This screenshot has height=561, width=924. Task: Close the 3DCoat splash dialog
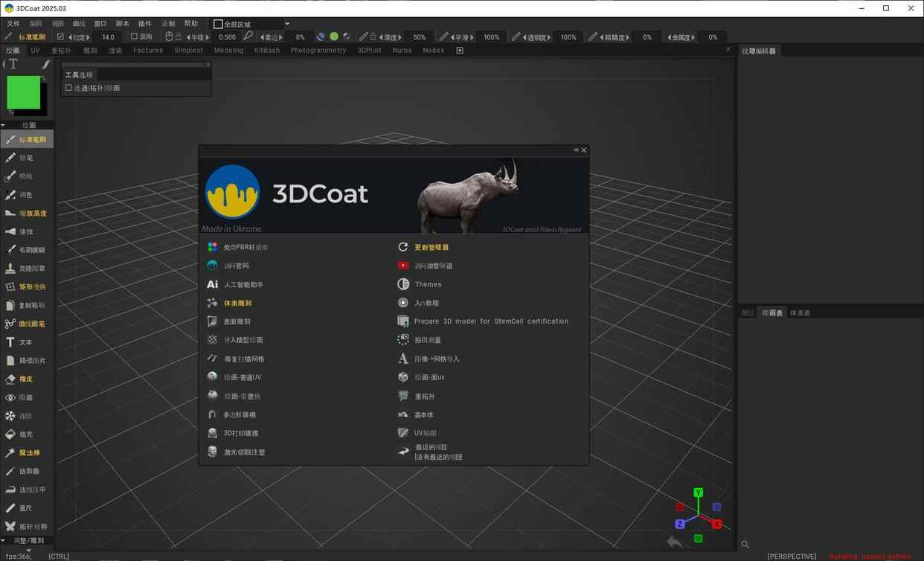(x=584, y=150)
